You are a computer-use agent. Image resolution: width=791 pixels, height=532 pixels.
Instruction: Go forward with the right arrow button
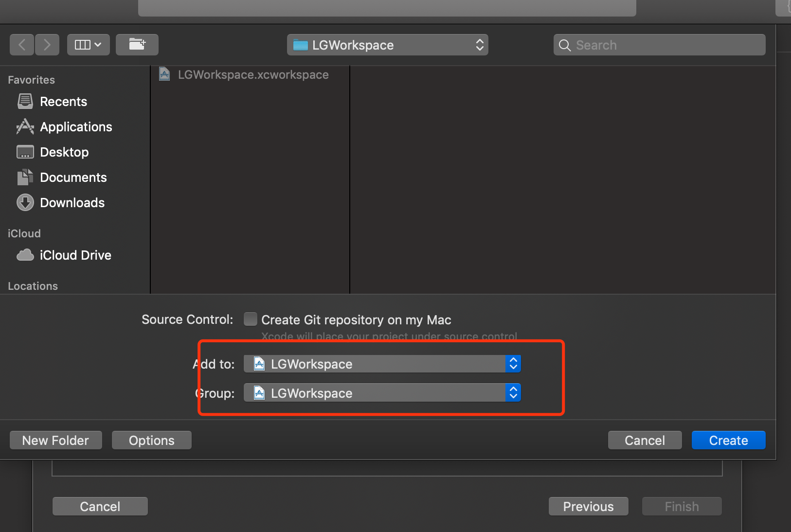47,45
